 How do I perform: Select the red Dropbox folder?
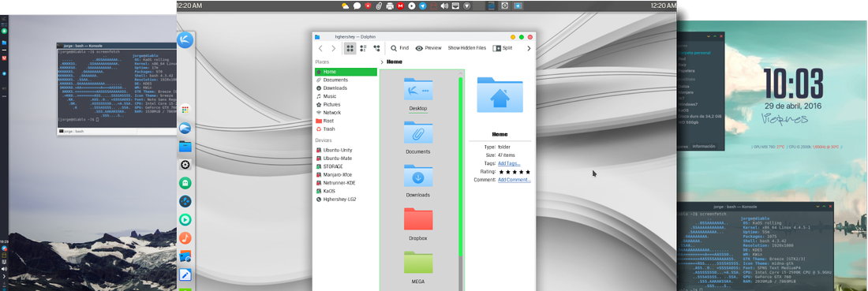[418, 219]
